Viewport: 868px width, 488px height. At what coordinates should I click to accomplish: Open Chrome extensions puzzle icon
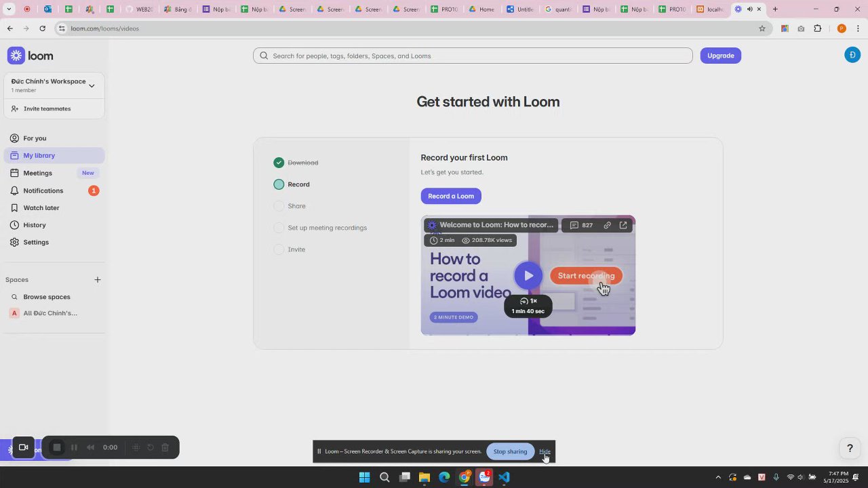817,28
